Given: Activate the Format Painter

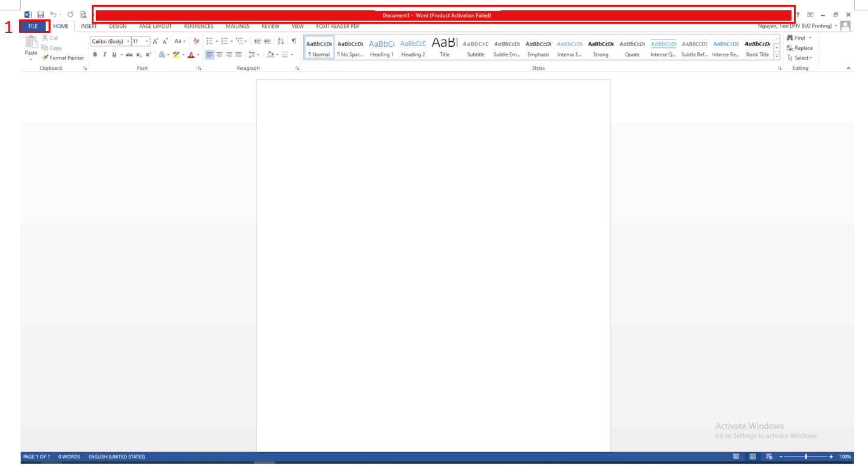Looking at the screenshot, I should tap(63, 58).
